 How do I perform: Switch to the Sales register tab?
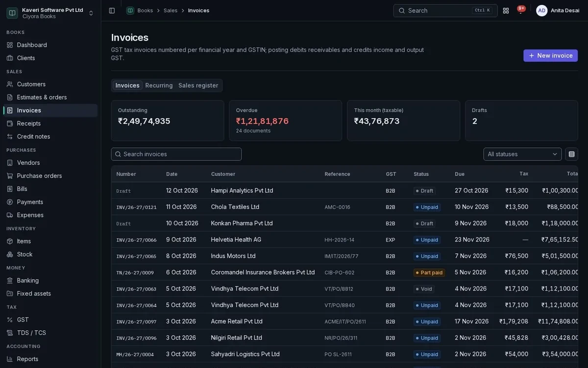pos(198,85)
